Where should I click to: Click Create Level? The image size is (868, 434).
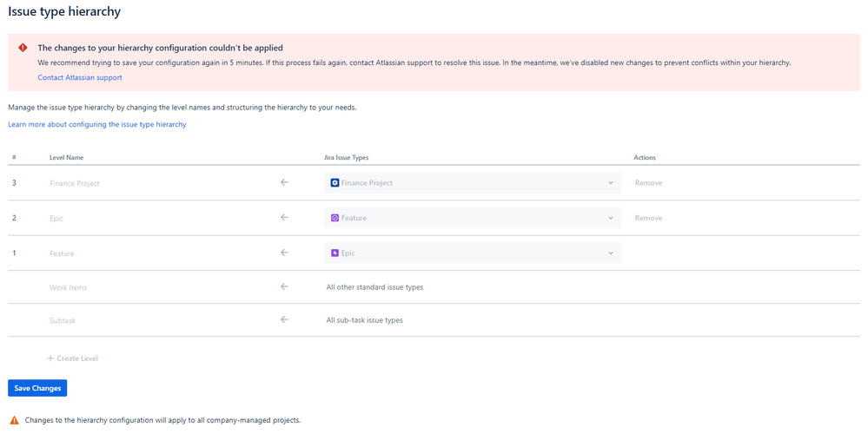tap(72, 358)
